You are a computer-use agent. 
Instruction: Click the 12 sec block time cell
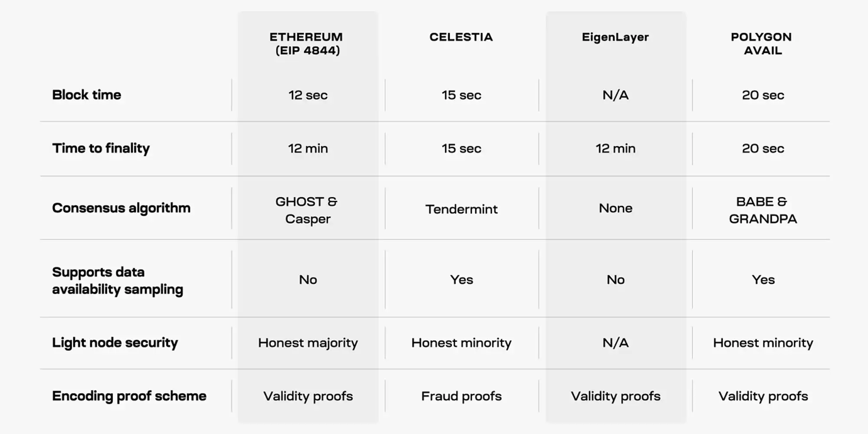click(x=308, y=95)
